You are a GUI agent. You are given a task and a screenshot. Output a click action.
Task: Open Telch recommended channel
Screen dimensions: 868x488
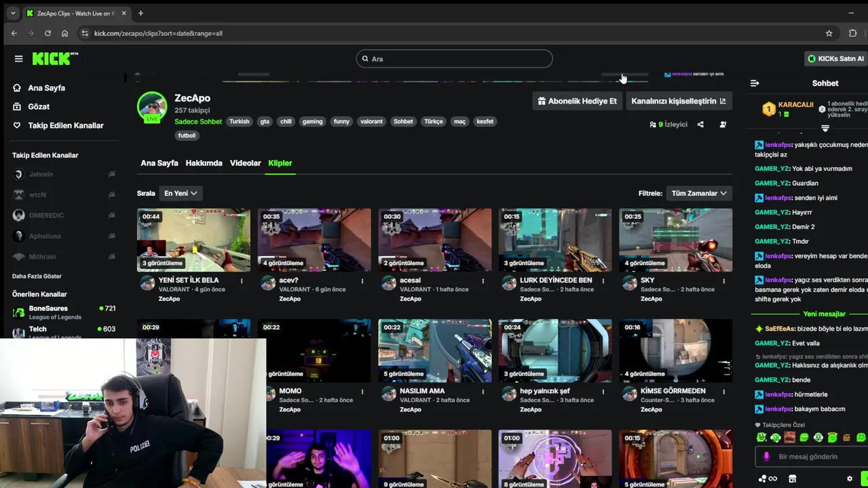coord(64,331)
